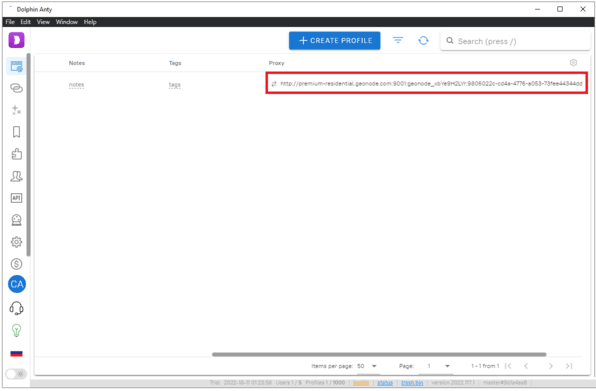Click the Proxy column header
596x391 pixels.
pos(276,63)
